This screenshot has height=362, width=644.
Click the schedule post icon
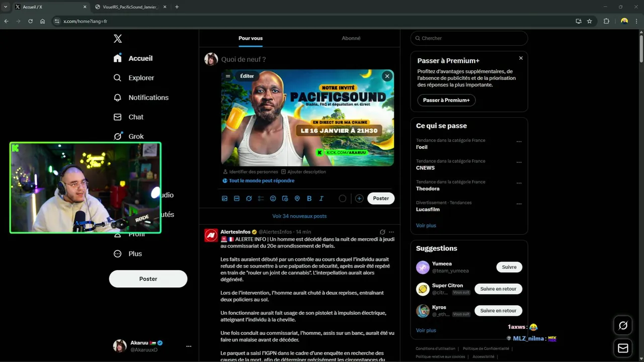(285, 199)
